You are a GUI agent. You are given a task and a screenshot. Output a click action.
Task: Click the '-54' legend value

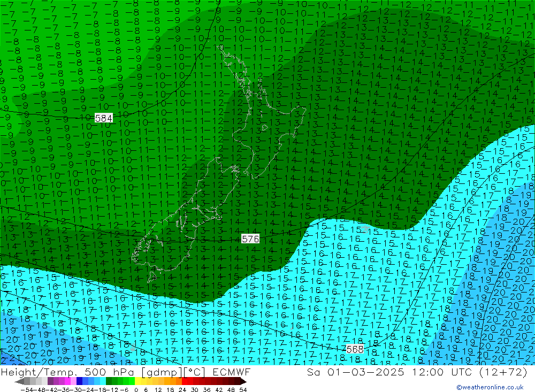[x=26, y=390]
